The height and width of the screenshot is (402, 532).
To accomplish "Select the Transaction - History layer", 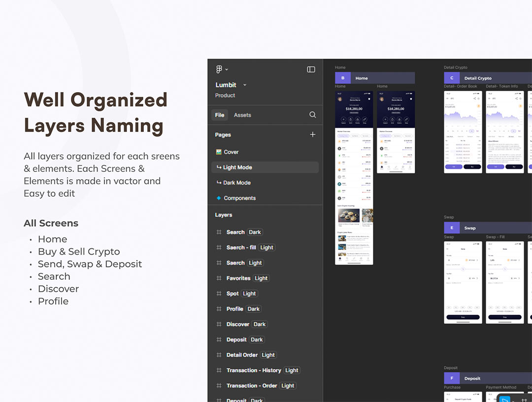I will pos(253,370).
